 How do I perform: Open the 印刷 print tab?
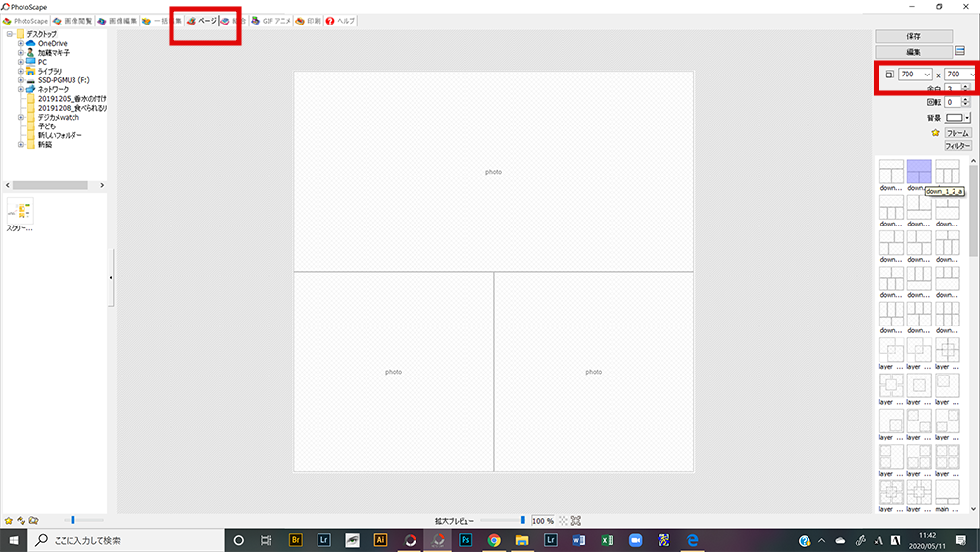[x=308, y=21]
